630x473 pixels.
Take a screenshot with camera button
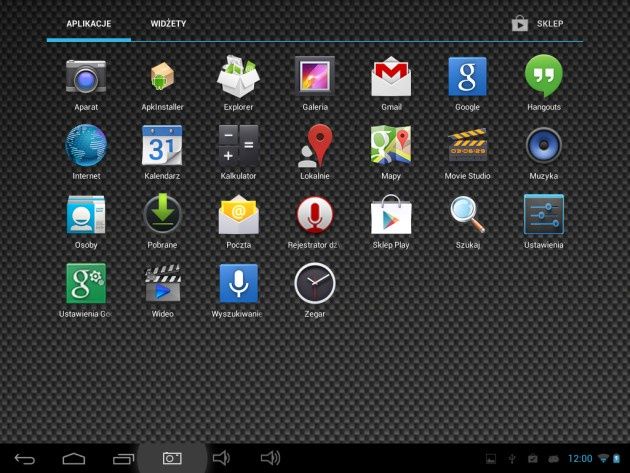click(172, 459)
